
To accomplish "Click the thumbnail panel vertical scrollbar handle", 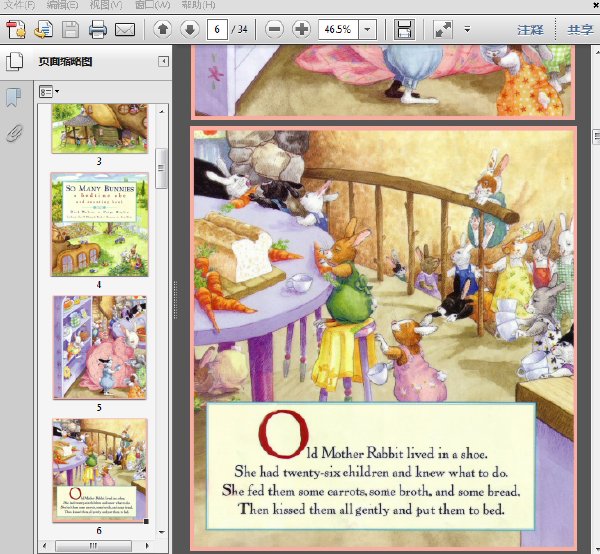I will tap(161, 168).
